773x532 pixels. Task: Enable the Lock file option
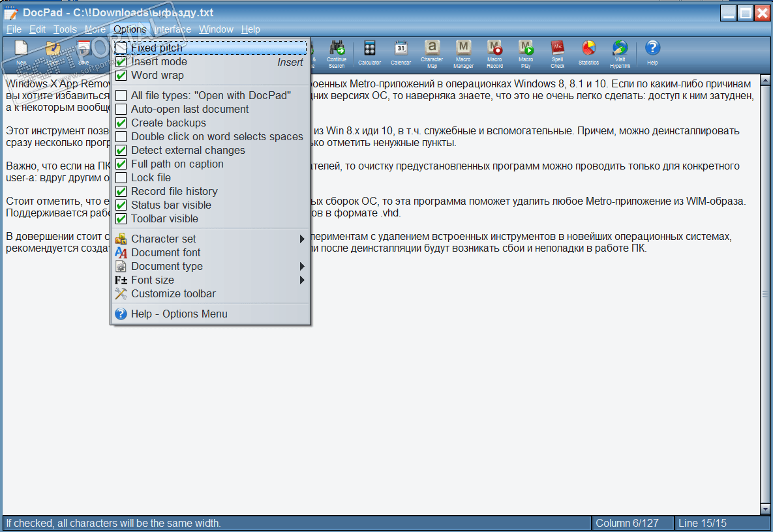point(121,178)
